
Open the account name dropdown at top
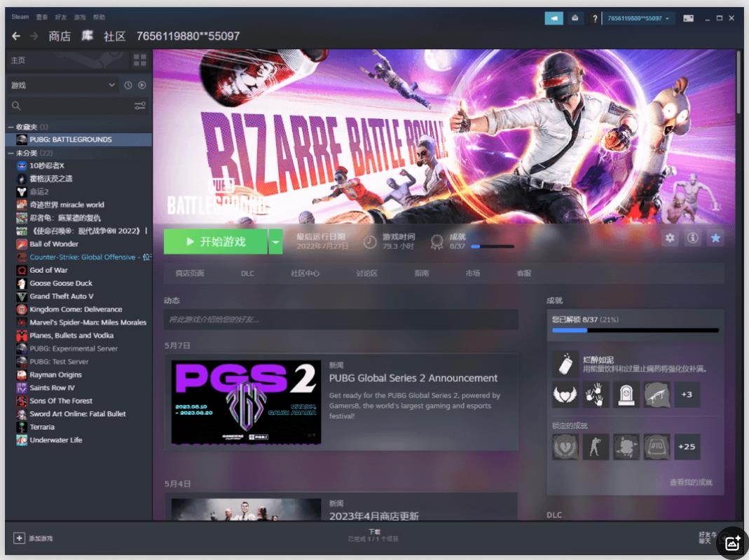click(x=638, y=18)
